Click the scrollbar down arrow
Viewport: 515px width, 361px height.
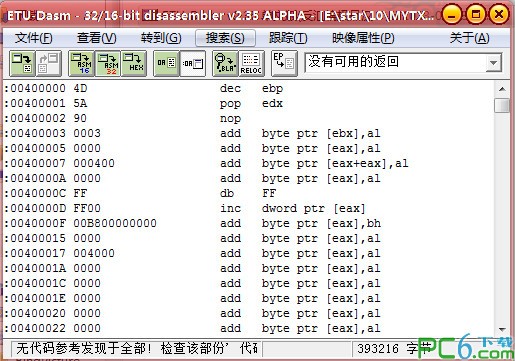pyautogui.click(x=502, y=329)
